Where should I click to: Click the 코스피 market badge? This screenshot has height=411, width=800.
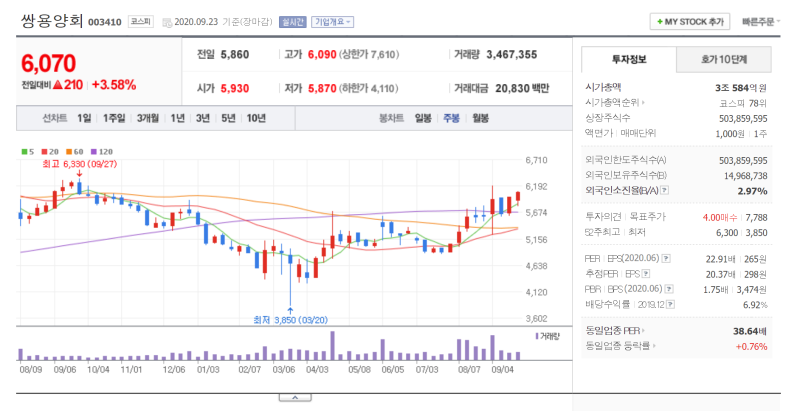point(140,21)
